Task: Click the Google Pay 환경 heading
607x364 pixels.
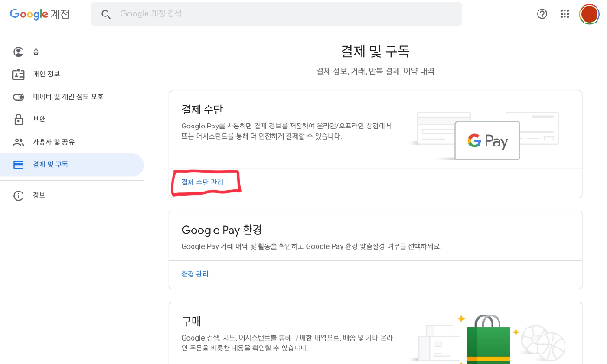Action: (221, 231)
